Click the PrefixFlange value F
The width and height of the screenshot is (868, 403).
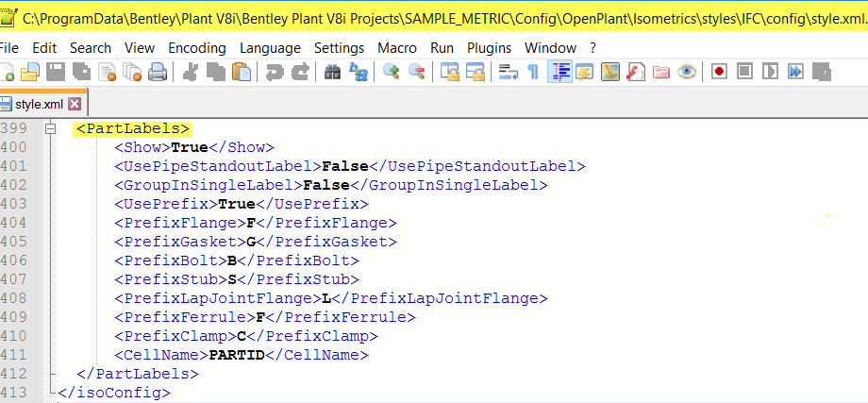[251, 223]
